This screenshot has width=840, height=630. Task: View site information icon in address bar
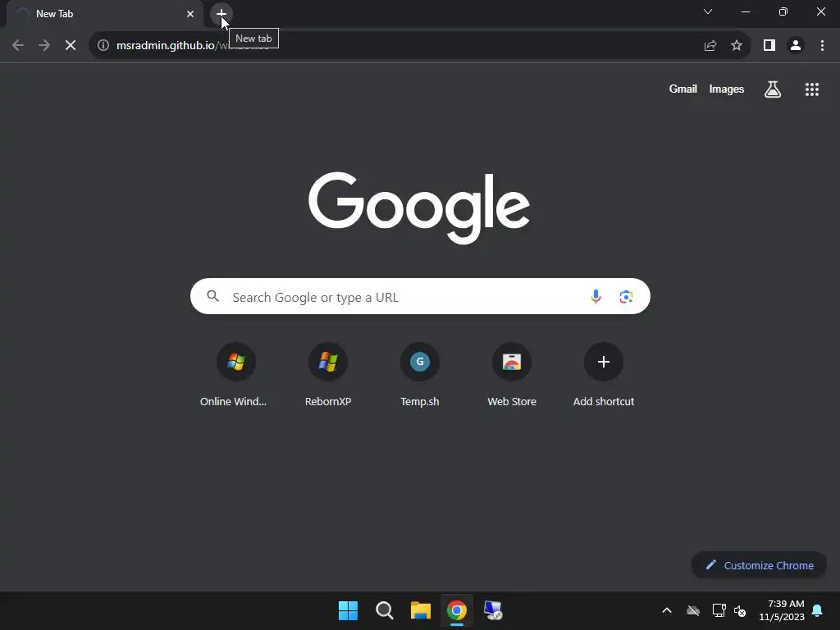[103, 46]
